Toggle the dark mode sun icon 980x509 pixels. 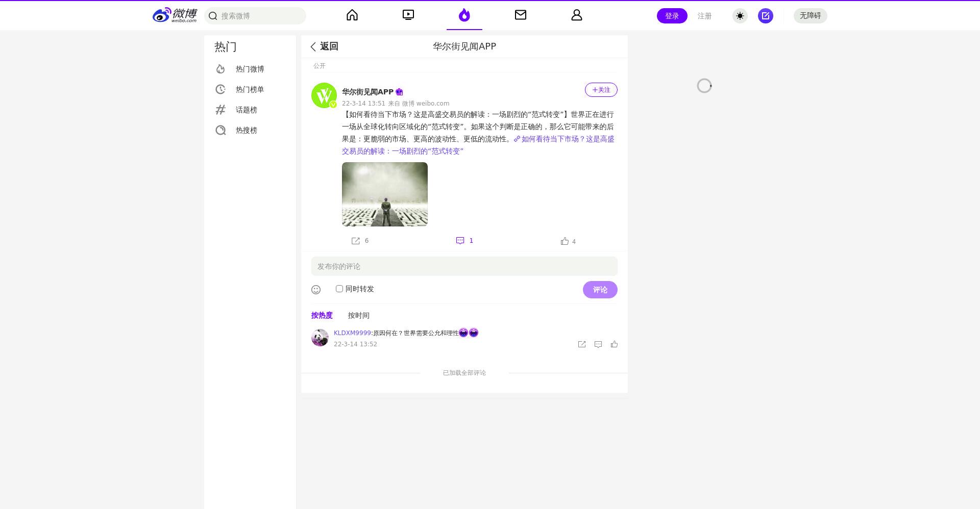[x=740, y=16]
